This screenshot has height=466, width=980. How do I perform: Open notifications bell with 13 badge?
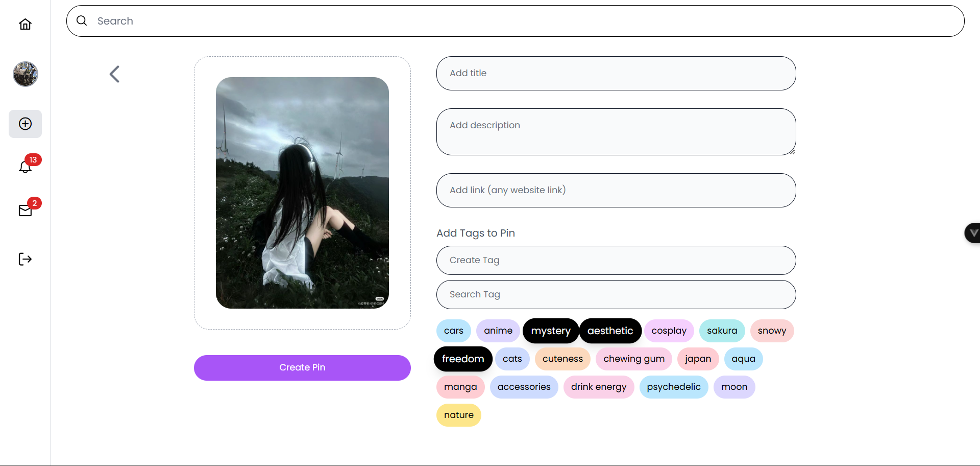pos(26,167)
